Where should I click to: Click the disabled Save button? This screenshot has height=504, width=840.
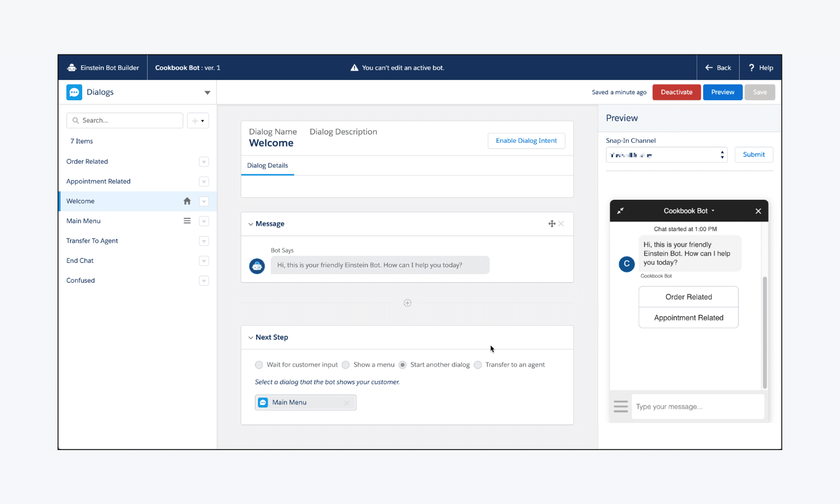pyautogui.click(x=760, y=92)
